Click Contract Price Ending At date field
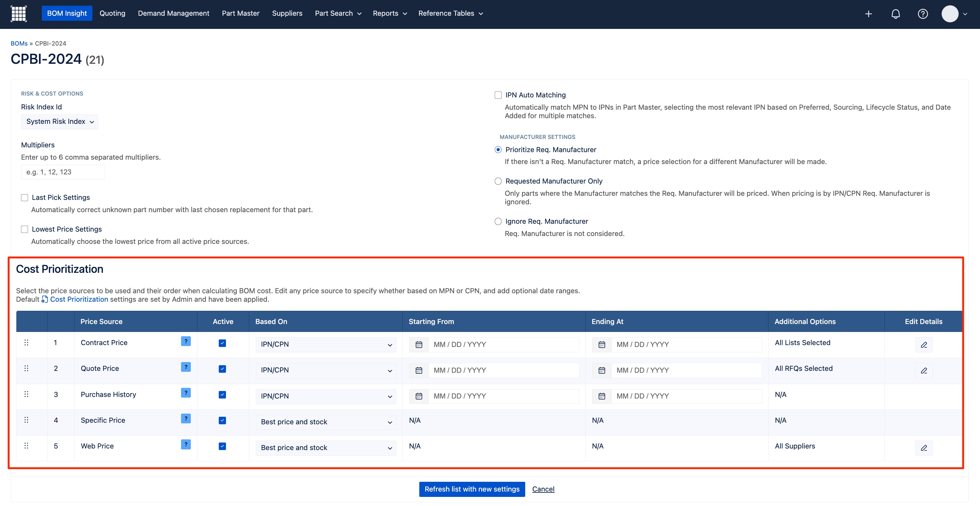This screenshot has height=506, width=980. click(687, 345)
